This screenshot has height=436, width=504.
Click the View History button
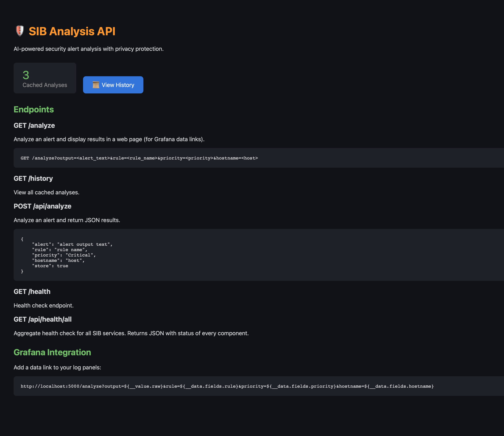point(113,85)
